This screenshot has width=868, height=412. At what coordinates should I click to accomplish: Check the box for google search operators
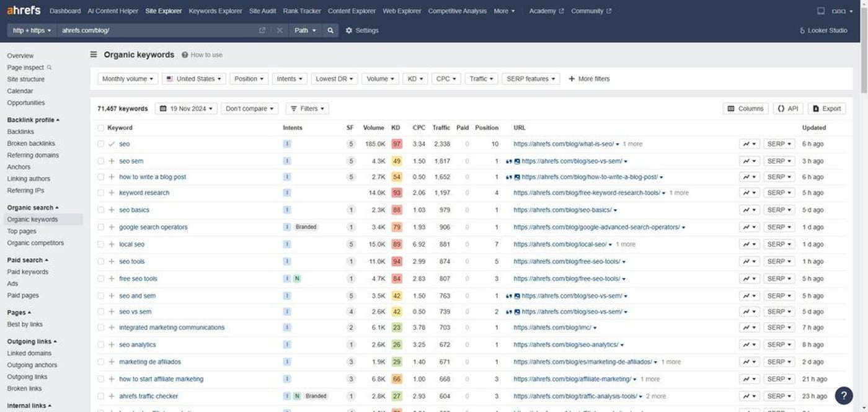click(x=100, y=227)
